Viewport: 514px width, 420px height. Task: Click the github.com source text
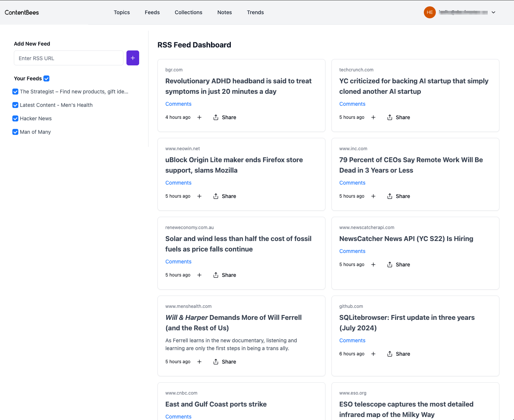point(351,306)
